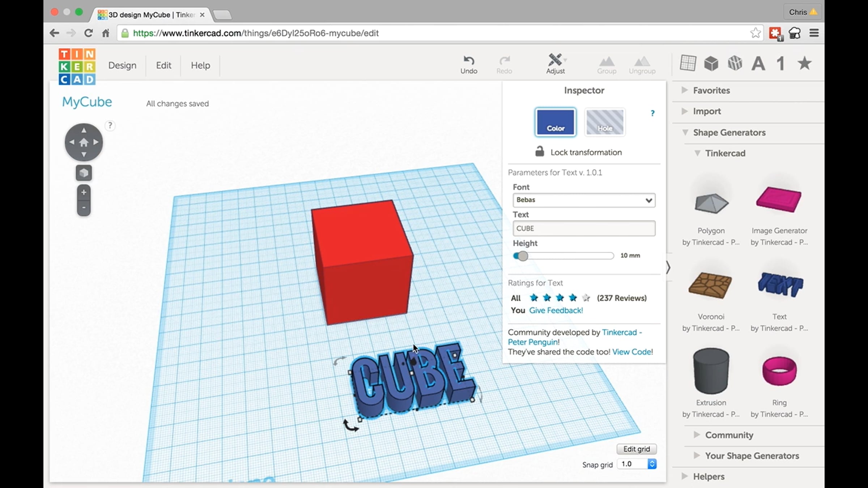The image size is (868, 488).
Task: Click the Give Feedback link
Action: 556,310
